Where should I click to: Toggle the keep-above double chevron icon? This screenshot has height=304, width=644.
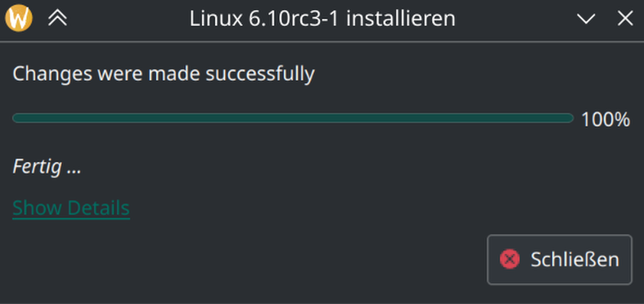[57, 19]
